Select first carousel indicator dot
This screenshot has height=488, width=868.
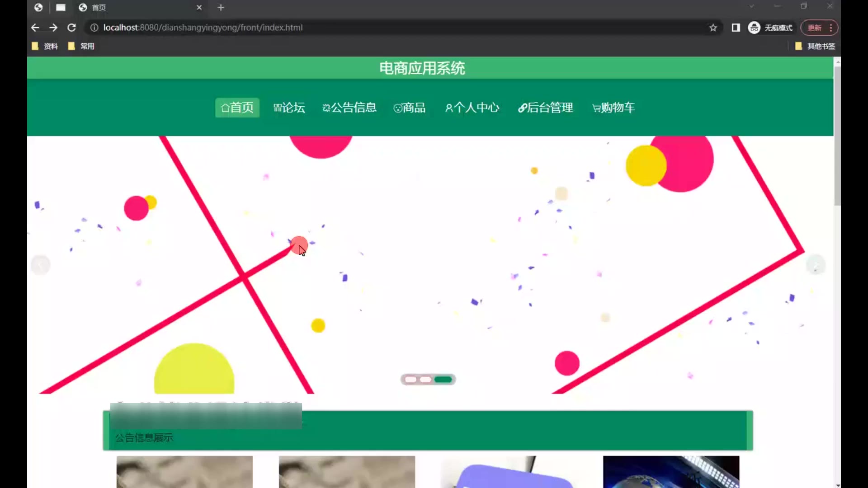point(410,380)
